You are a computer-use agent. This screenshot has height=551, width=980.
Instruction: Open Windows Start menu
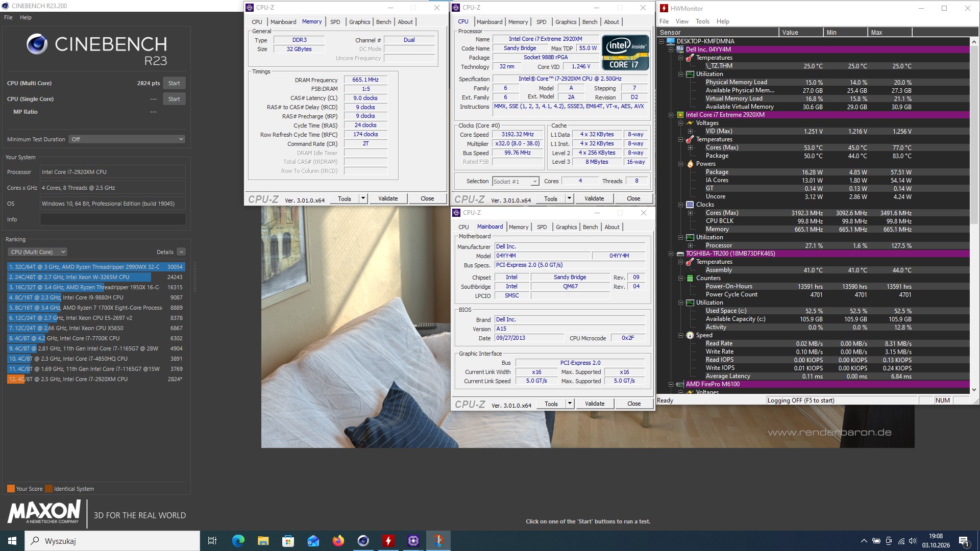(12, 541)
